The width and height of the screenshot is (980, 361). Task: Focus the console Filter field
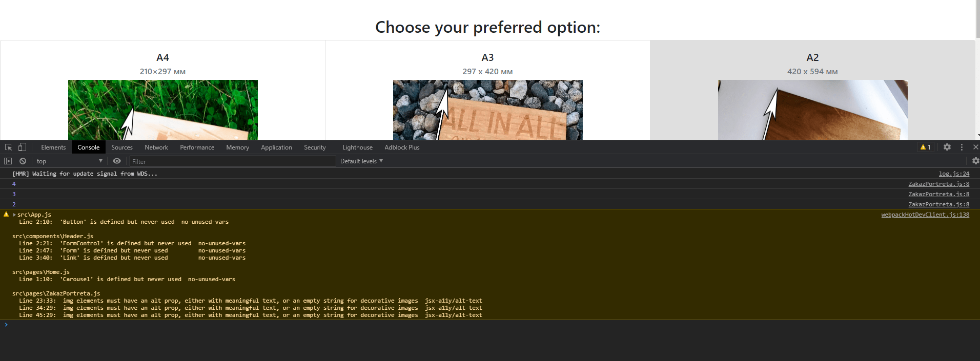pos(233,161)
